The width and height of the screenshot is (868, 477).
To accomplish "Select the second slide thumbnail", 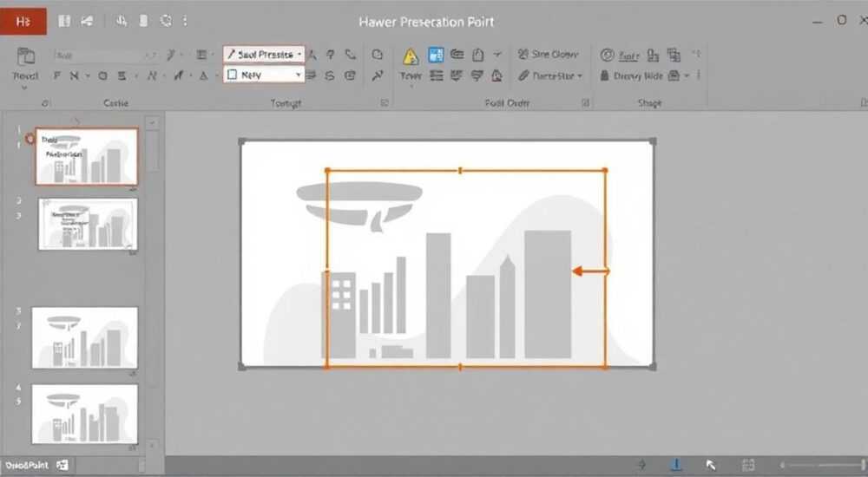I will (x=88, y=224).
